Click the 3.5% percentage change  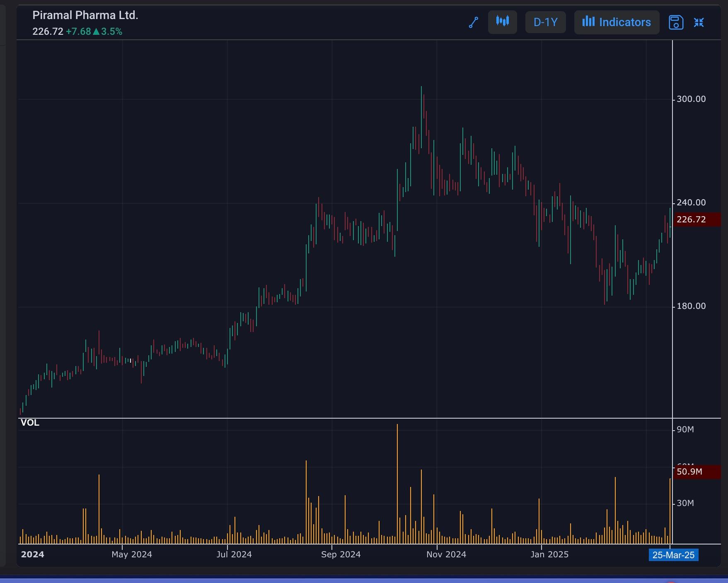(111, 31)
